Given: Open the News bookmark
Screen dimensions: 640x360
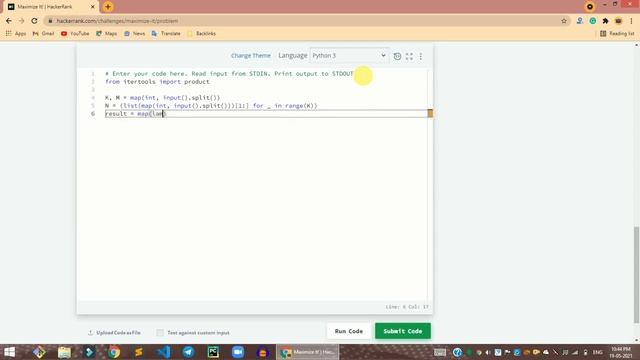Looking at the screenshot, I should (134, 33).
